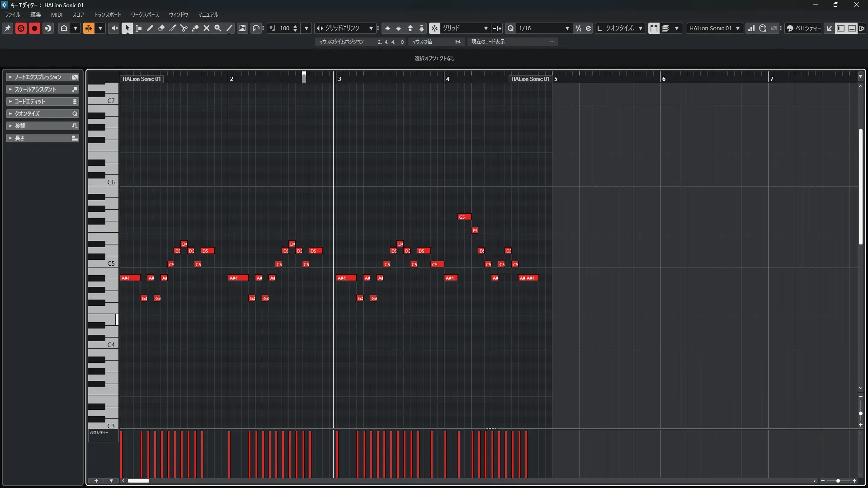Click the HALion Sonic 01 instrument selector
Viewport: 868px width, 488px height.
tap(714, 28)
